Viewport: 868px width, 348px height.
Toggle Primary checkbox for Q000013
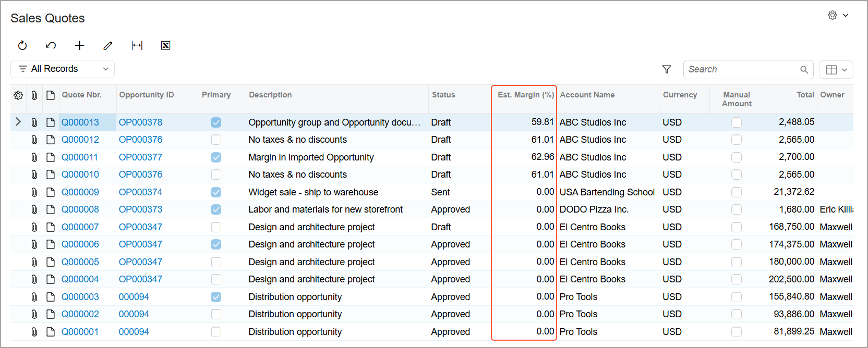(216, 122)
